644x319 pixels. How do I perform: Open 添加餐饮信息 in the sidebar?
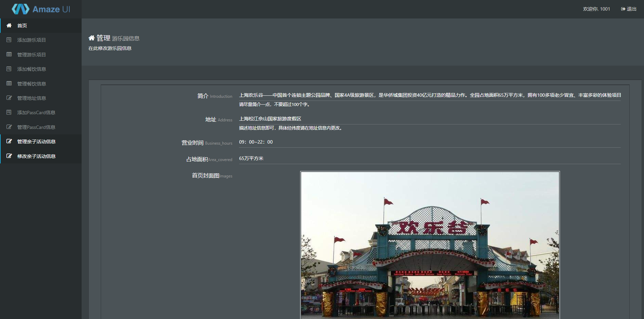[x=41, y=69]
